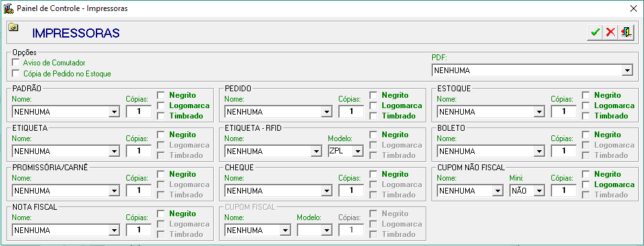Close the Painel de Controle window
644x246 pixels.
[633, 8]
